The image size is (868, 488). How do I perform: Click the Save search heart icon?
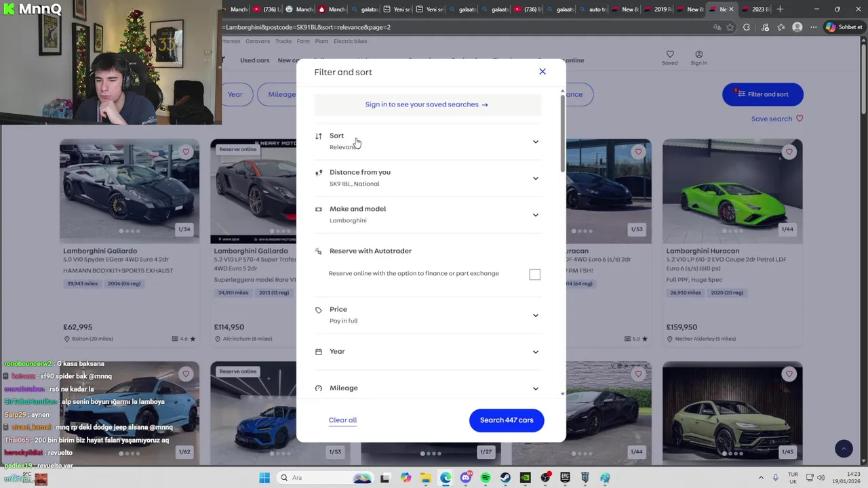pos(800,119)
